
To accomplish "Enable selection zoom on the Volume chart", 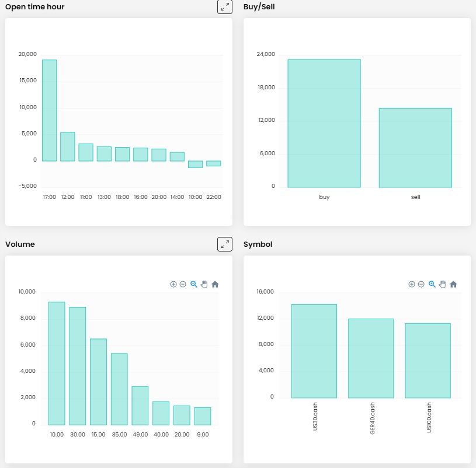I will coord(193,284).
